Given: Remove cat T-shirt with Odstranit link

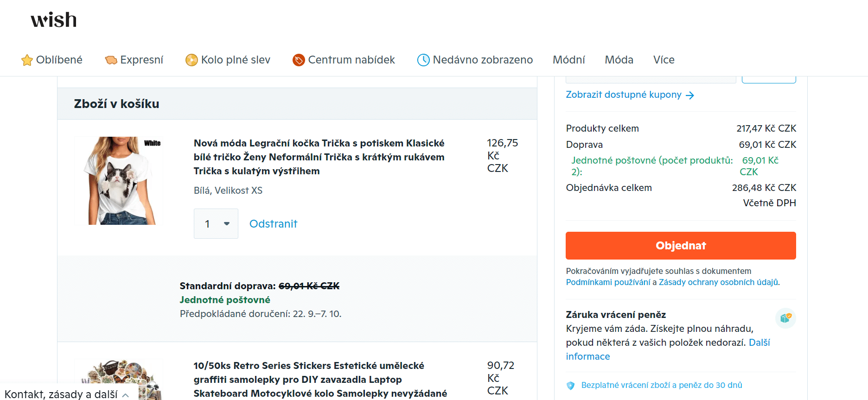Looking at the screenshot, I should click(273, 224).
